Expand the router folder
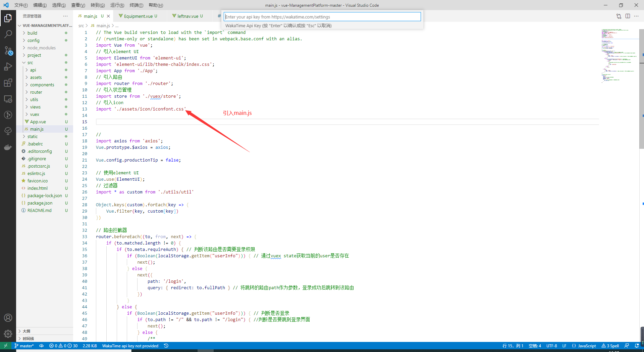This screenshot has height=352, width=644. [45, 92]
